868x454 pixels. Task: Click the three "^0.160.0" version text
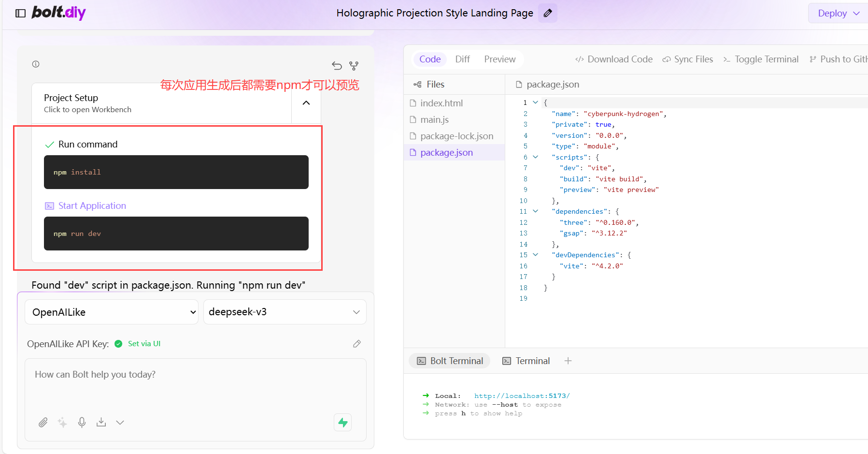tap(615, 222)
